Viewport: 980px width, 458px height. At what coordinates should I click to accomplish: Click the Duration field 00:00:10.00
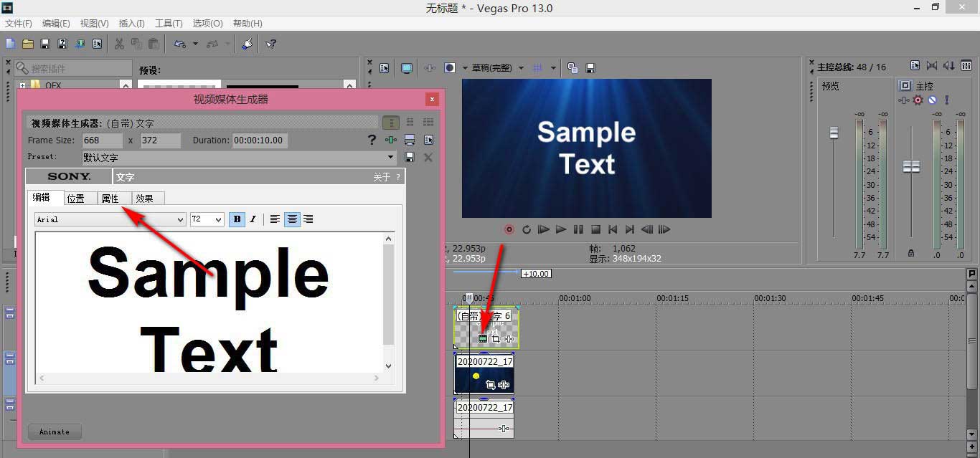coord(260,140)
